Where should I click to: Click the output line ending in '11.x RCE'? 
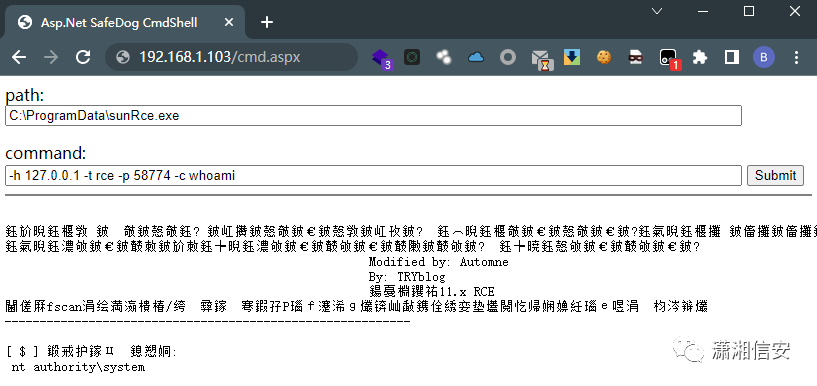coord(431,292)
